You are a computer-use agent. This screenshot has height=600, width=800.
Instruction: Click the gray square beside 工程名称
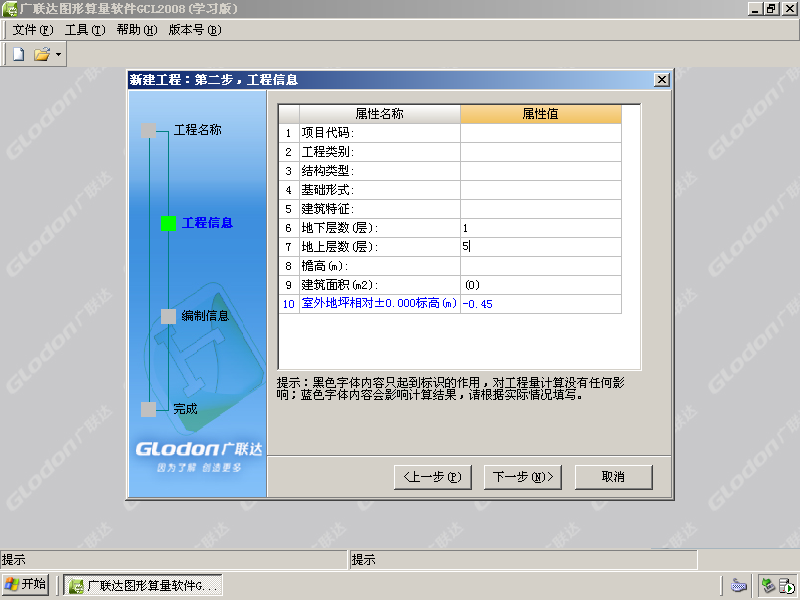(x=148, y=131)
